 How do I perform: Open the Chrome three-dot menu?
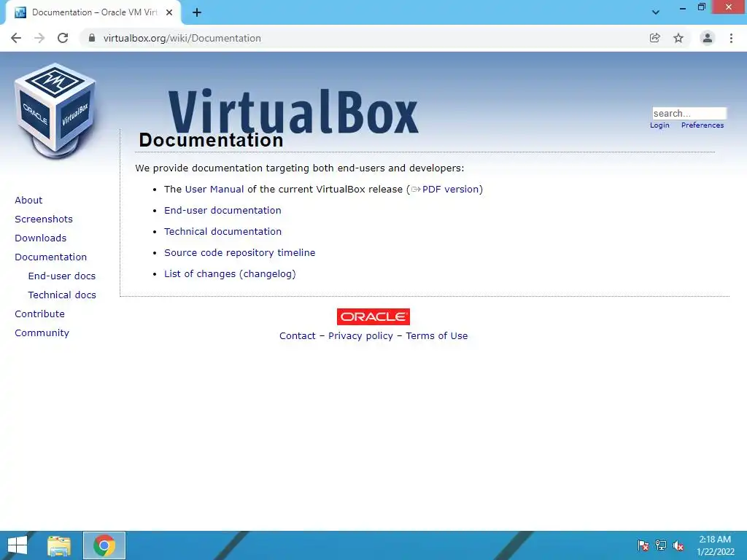(731, 38)
